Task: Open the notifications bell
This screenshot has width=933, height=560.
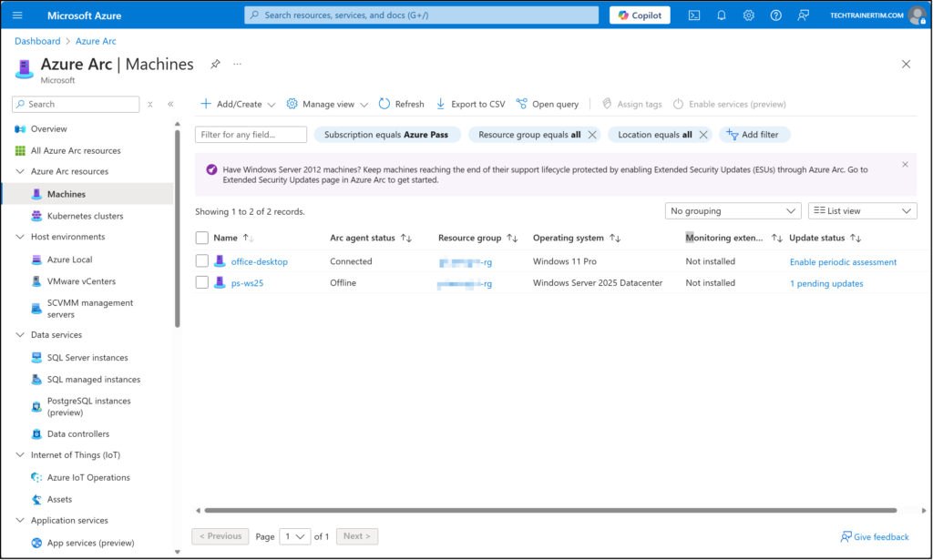Action: [x=722, y=15]
